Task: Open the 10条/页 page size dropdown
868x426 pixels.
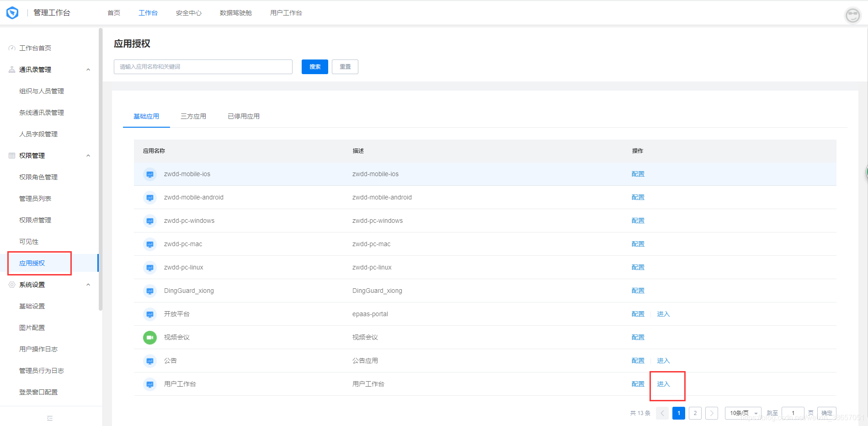Action: (x=743, y=413)
